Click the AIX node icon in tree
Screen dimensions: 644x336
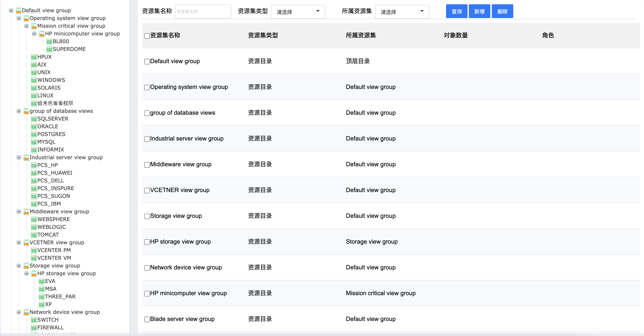34,65
